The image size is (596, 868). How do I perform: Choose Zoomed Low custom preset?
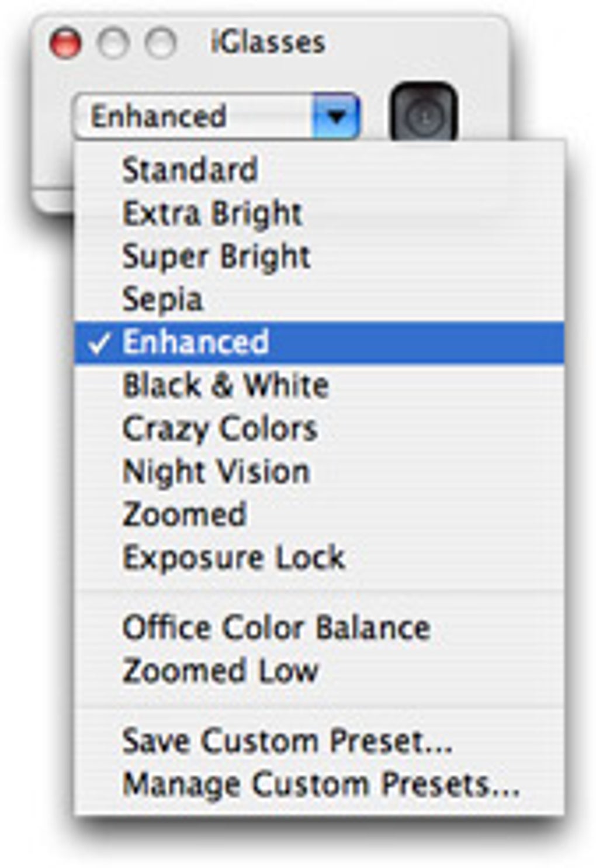(x=319, y=671)
